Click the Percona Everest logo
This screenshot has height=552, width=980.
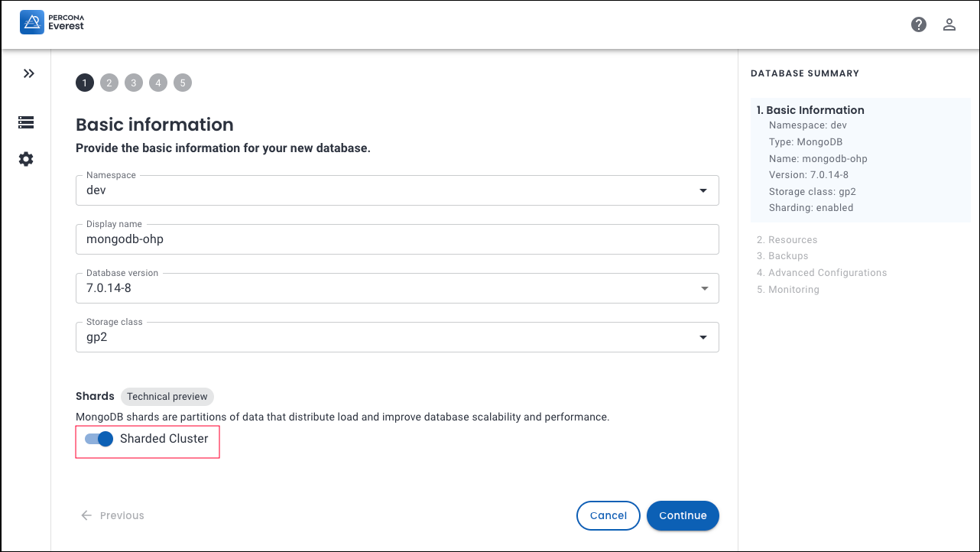point(52,23)
